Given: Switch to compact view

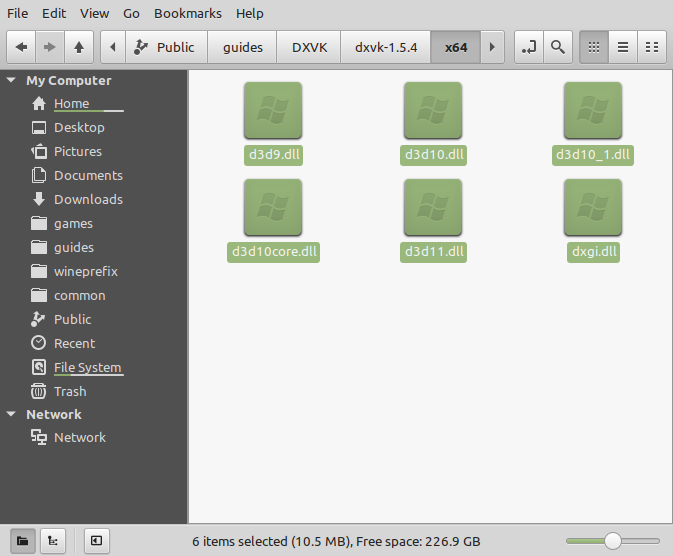Looking at the screenshot, I should [652, 47].
